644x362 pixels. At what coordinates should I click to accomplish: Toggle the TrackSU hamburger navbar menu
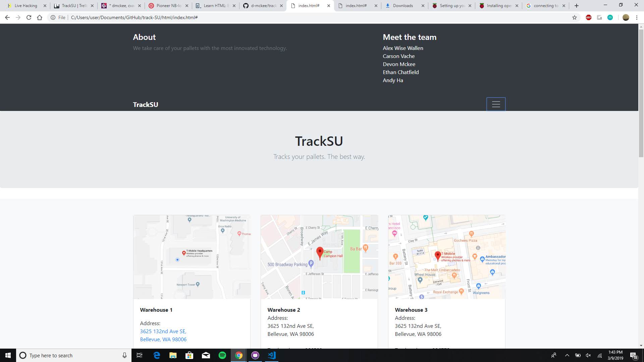[496, 104]
